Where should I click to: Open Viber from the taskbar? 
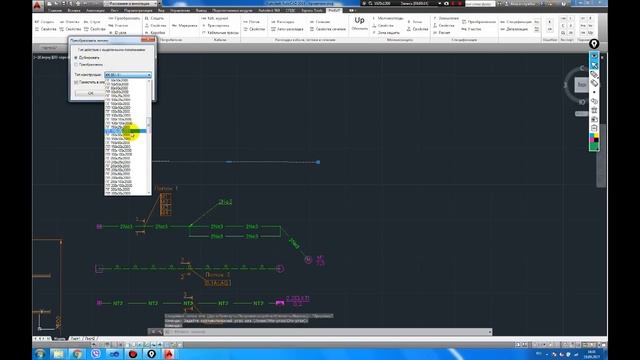click(x=96, y=354)
